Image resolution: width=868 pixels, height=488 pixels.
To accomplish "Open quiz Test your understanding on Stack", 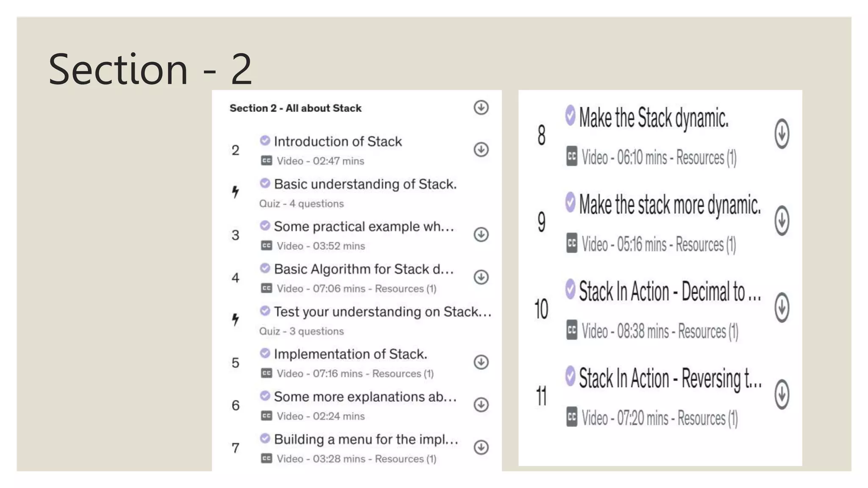I will [x=382, y=312].
